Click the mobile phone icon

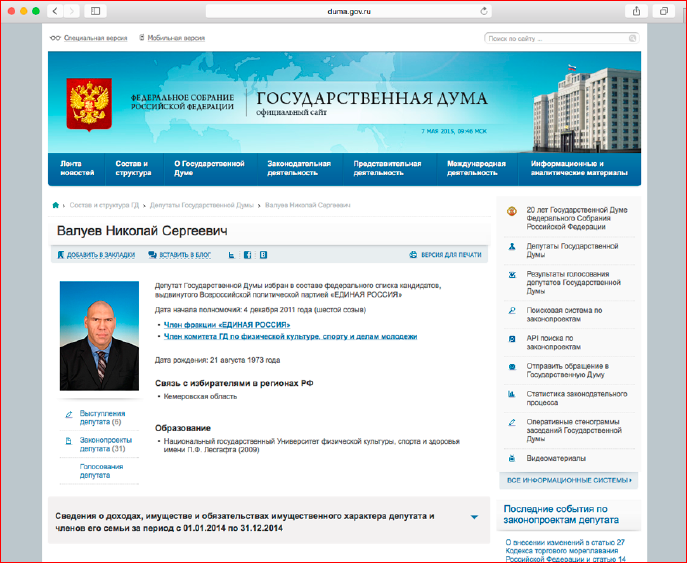click(x=142, y=38)
